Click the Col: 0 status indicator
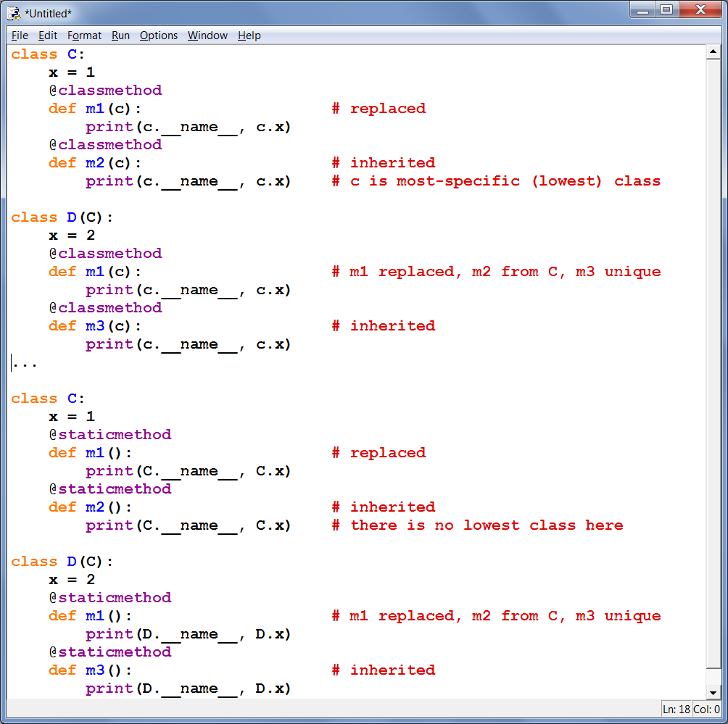Image resolution: width=728 pixels, height=724 pixels. click(x=707, y=710)
